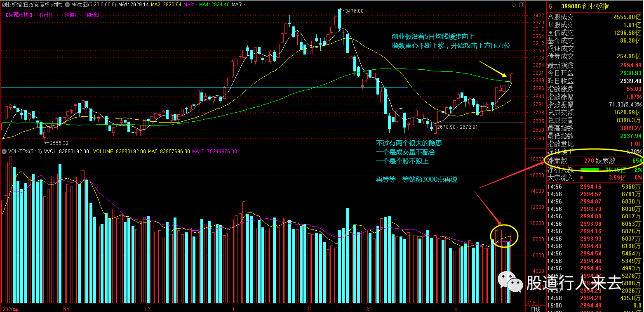Click the 2670.90 - 2672.91 range label
This screenshot has width=644, height=312.
click(457, 127)
